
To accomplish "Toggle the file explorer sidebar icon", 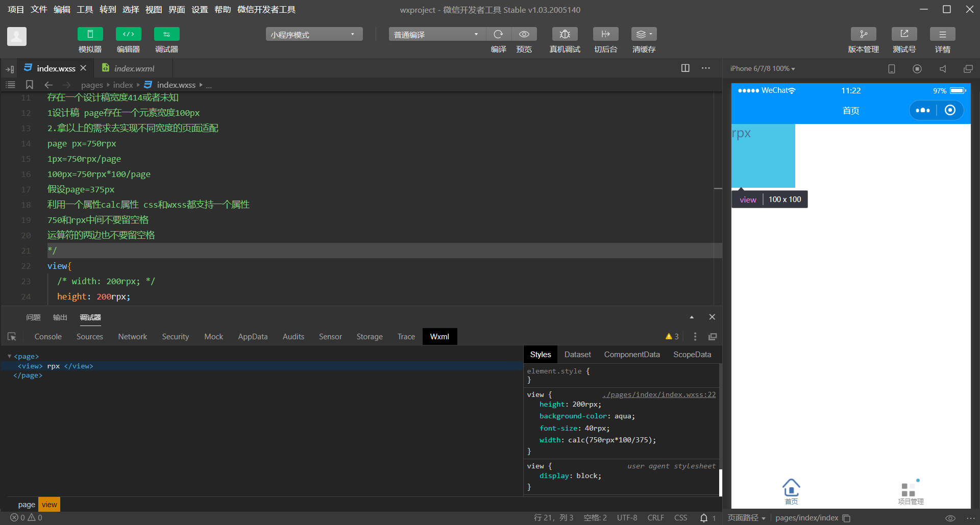I will pos(10,69).
